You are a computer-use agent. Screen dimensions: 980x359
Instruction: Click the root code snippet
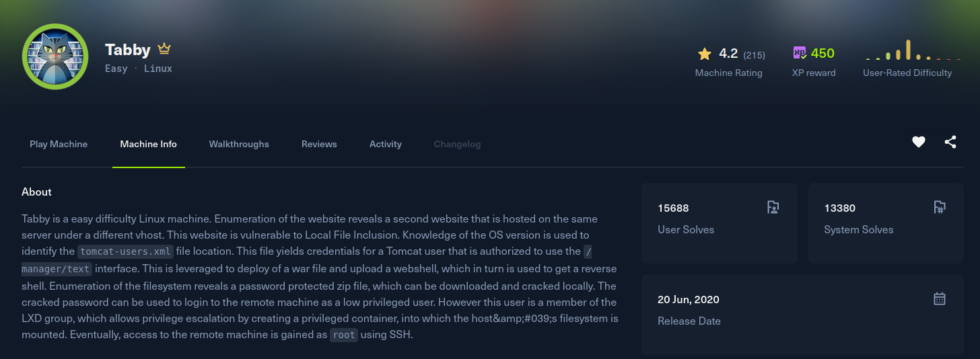click(x=344, y=335)
